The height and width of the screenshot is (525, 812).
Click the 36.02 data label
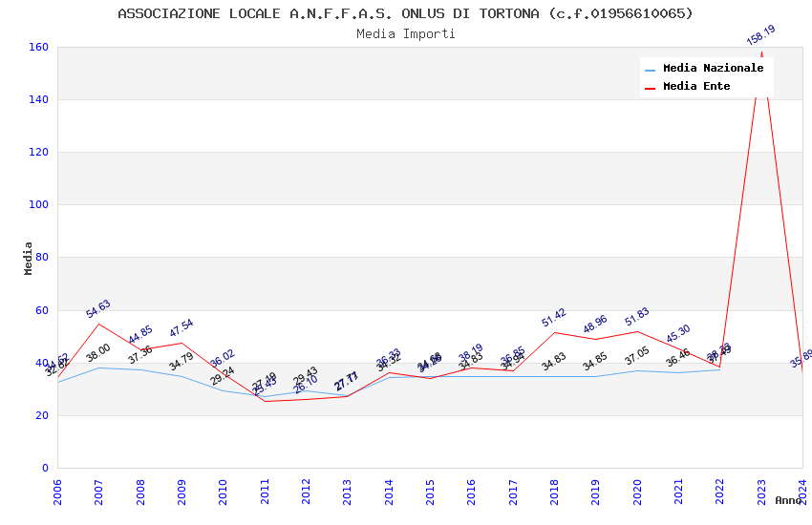pyautogui.click(x=223, y=359)
